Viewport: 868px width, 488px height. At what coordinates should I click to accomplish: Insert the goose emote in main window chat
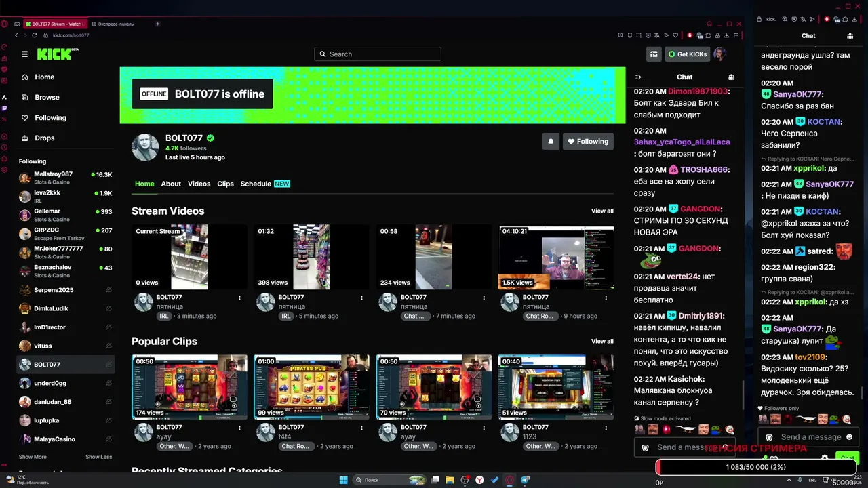click(686, 429)
